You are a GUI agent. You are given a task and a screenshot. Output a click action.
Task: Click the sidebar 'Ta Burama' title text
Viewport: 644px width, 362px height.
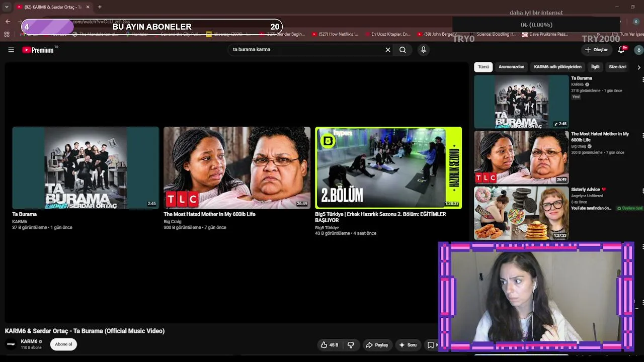[x=582, y=78]
